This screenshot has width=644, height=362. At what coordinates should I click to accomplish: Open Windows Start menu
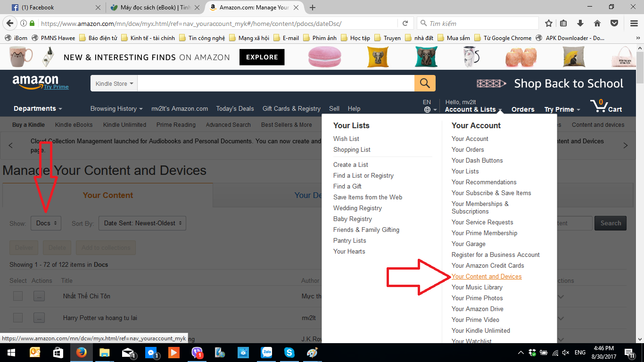tap(10, 353)
